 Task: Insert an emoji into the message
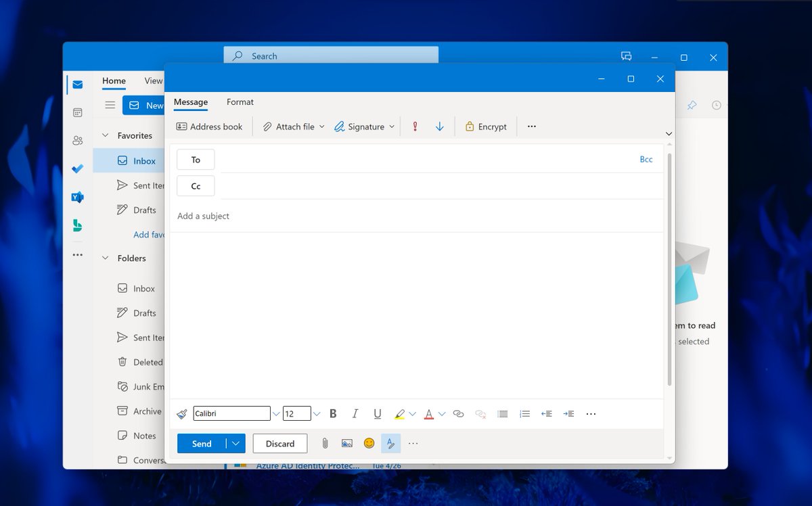(x=369, y=443)
